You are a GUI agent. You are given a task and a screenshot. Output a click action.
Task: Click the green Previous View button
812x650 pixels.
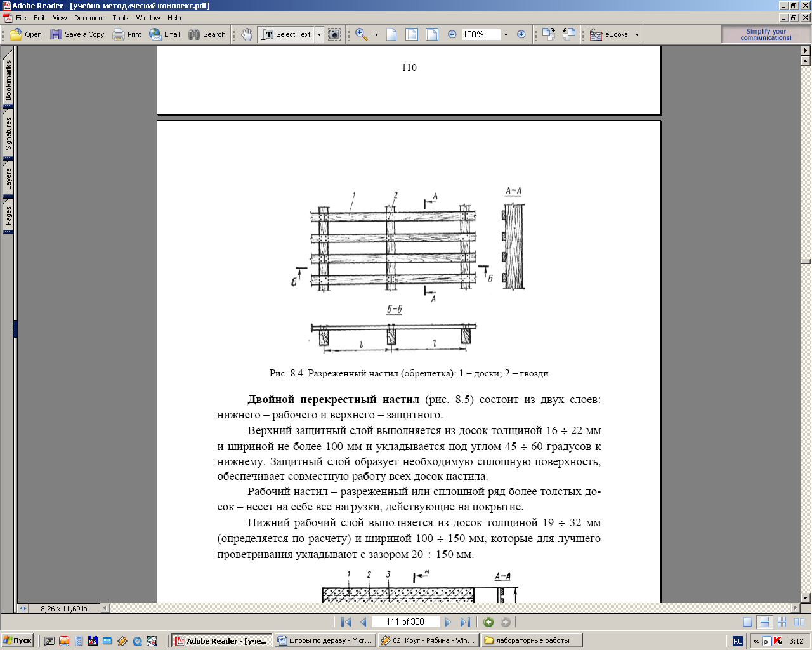coord(488,622)
